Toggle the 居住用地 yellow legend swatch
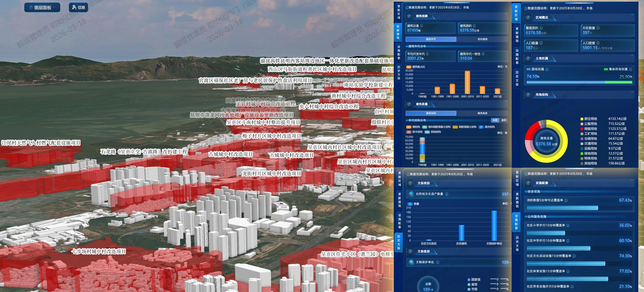 [x=582, y=119]
